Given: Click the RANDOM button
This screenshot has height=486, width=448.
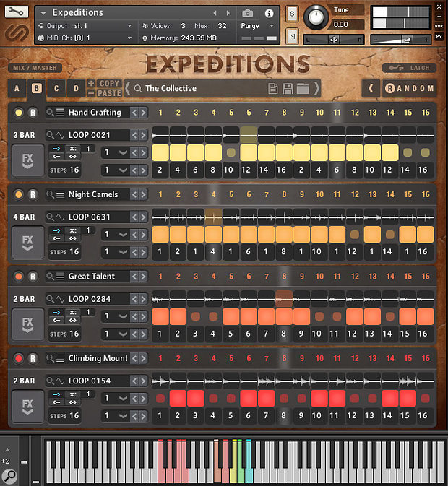Looking at the screenshot, I should click(x=410, y=89).
